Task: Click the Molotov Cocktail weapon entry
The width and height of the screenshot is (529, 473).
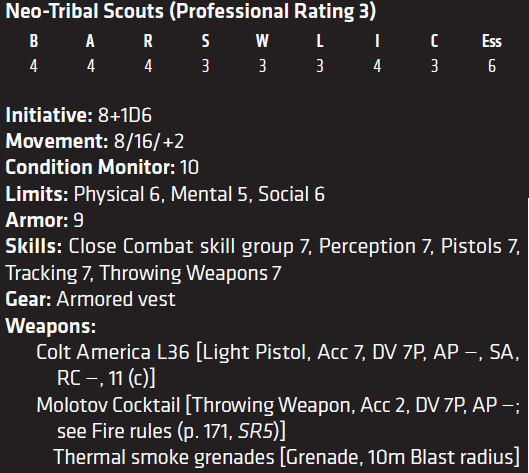Action: click(278, 418)
